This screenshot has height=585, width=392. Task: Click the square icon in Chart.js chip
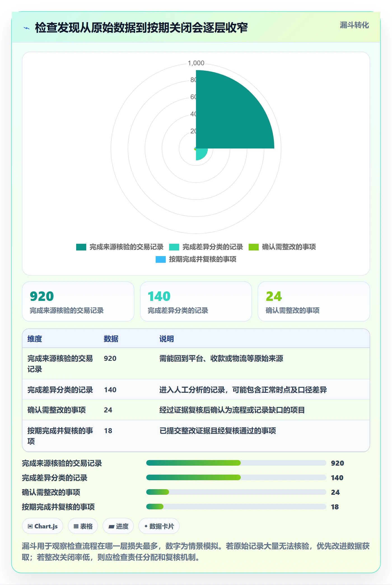tap(30, 526)
